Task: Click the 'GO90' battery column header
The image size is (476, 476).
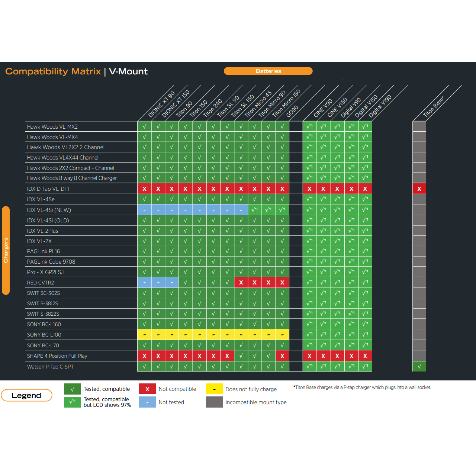Action: [x=292, y=111]
